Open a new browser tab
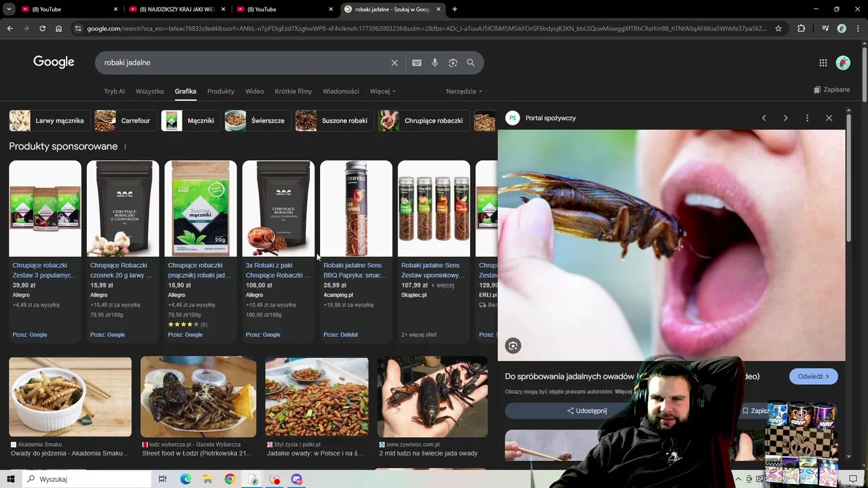The height and width of the screenshot is (488, 868). point(454,9)
